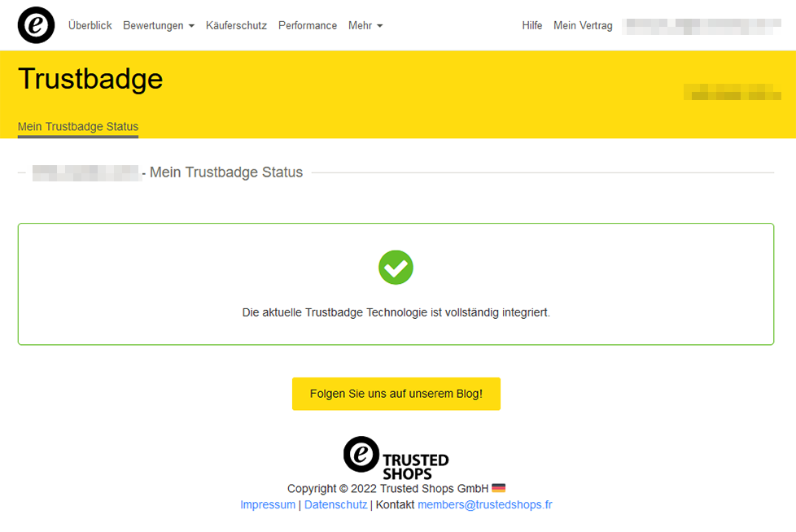Image resolution: width=796 pixels, height=532 pixels.
Task: Expand the Bewertungen dropdown menu
Action: pos(159,25)
